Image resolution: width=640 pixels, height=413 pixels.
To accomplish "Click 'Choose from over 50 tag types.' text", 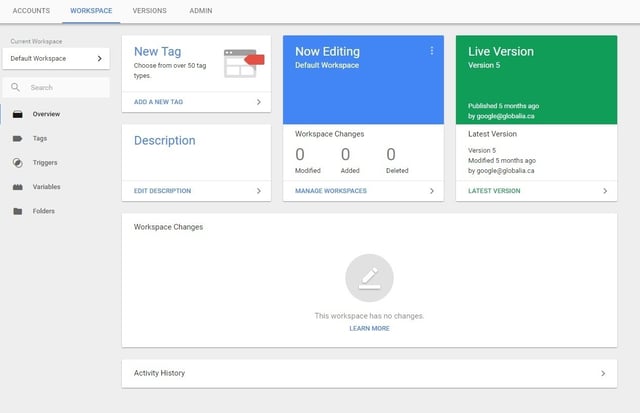I will coord(170,71).
